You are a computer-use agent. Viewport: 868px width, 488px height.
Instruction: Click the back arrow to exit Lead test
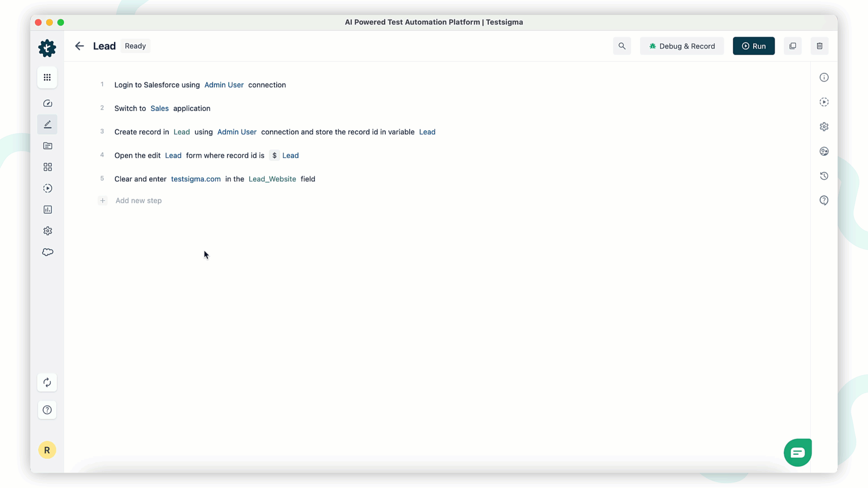click(80, 46)
